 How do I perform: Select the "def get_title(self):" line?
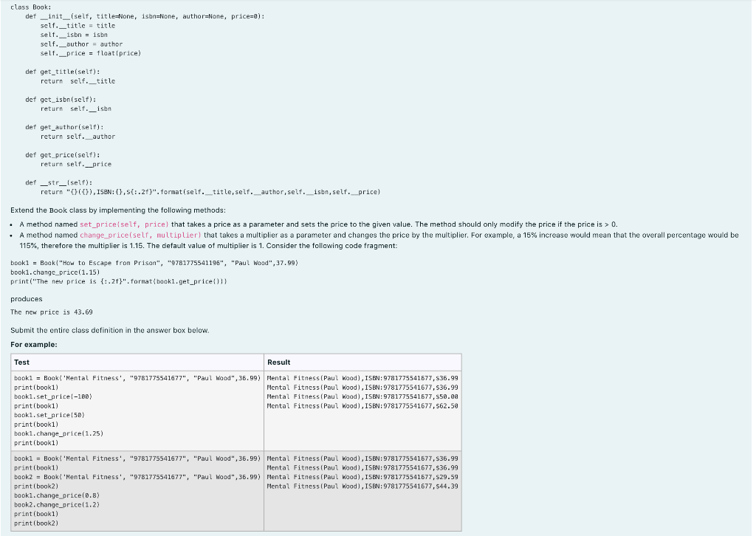[63, 72]
